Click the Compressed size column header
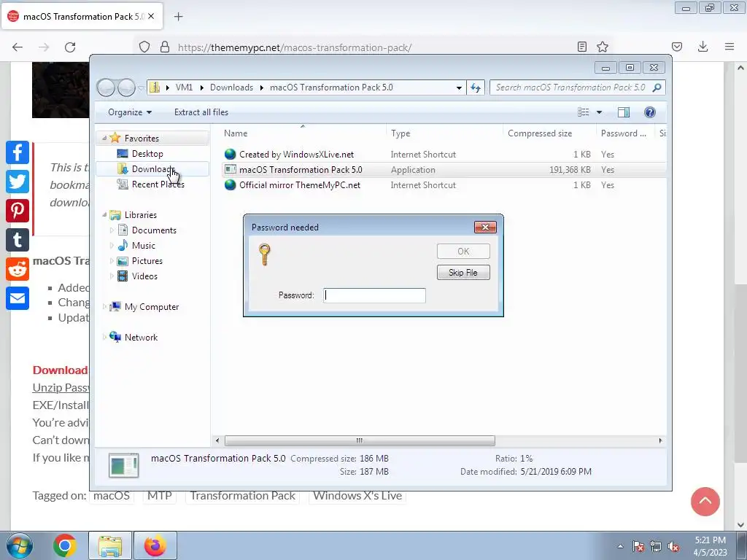This screenshot has height=560, width=747. (549, 133)
